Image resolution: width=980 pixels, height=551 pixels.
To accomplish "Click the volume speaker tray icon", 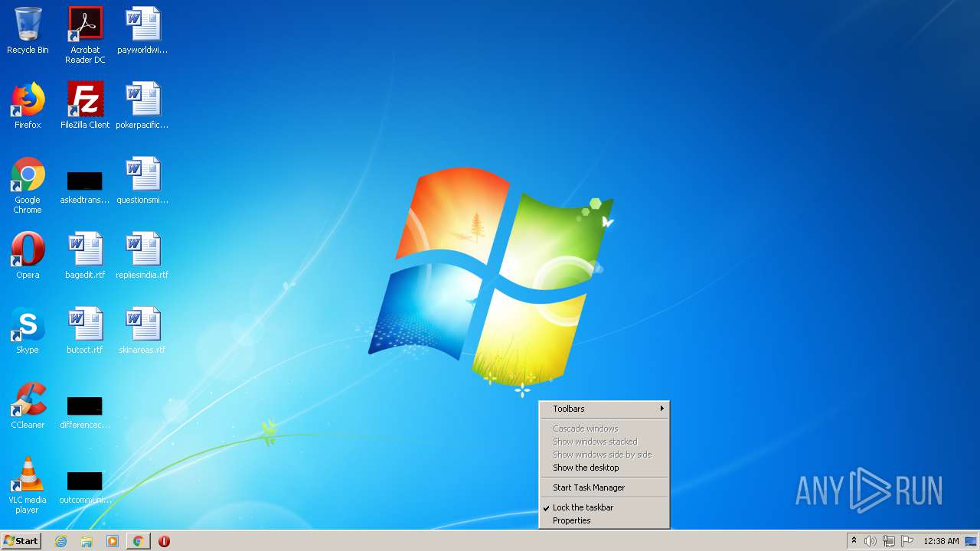I will tap(871, 541).
